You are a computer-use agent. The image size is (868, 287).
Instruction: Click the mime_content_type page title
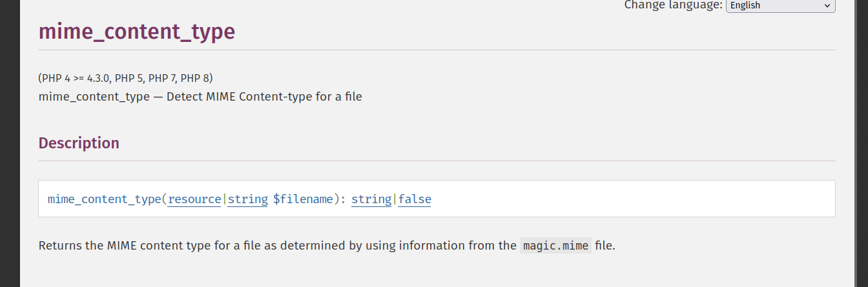136,31
